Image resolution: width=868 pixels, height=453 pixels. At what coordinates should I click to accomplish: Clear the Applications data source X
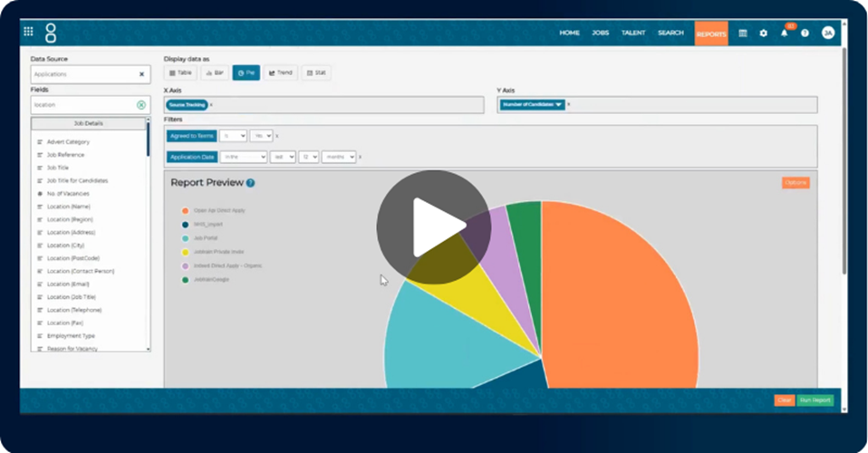click(x=141, y=74)
